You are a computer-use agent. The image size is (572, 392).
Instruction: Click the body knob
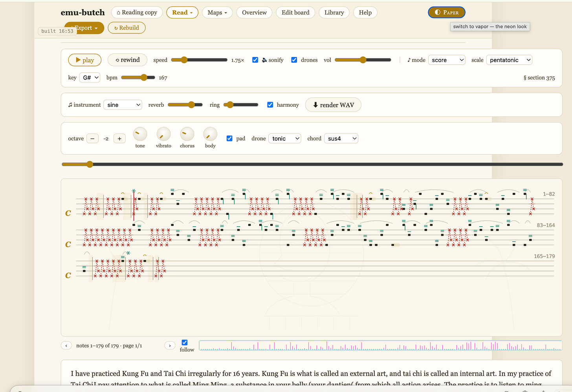[210, 134]
